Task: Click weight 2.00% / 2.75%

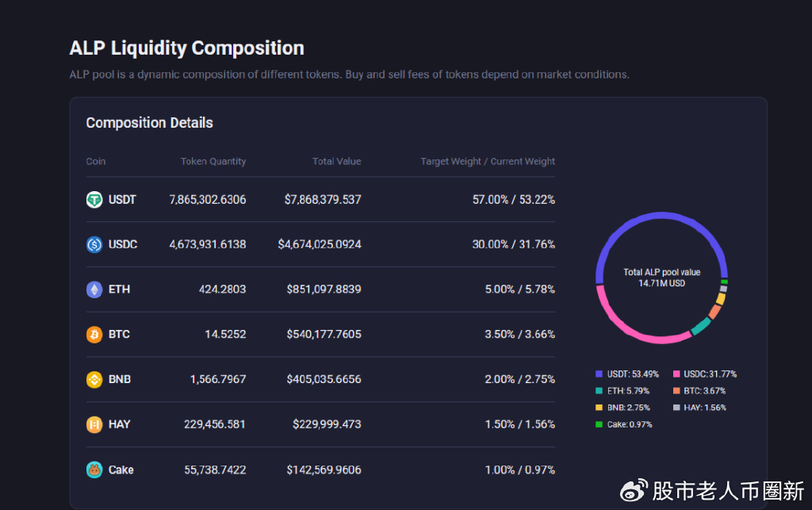Action: point(520,379)
